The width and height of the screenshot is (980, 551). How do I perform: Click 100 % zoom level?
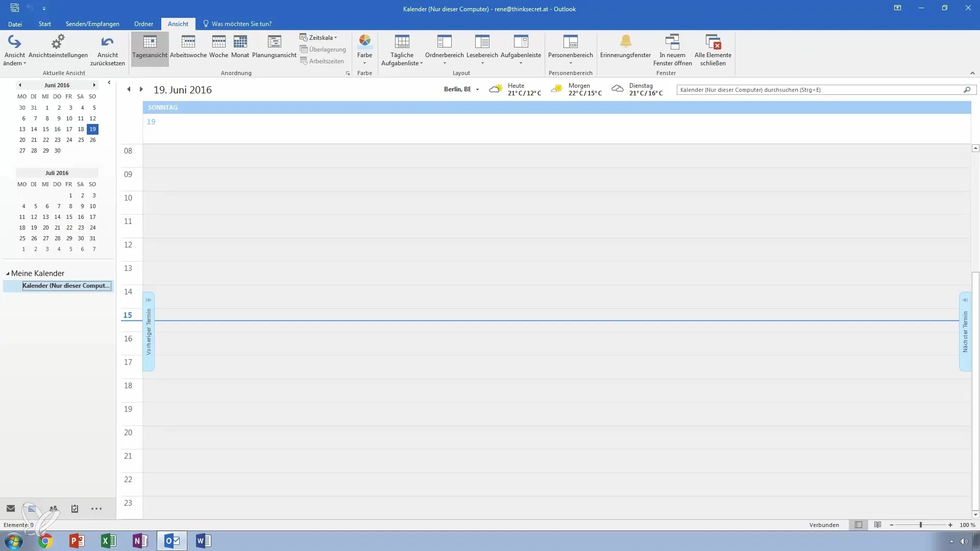[x=967, y=525]
